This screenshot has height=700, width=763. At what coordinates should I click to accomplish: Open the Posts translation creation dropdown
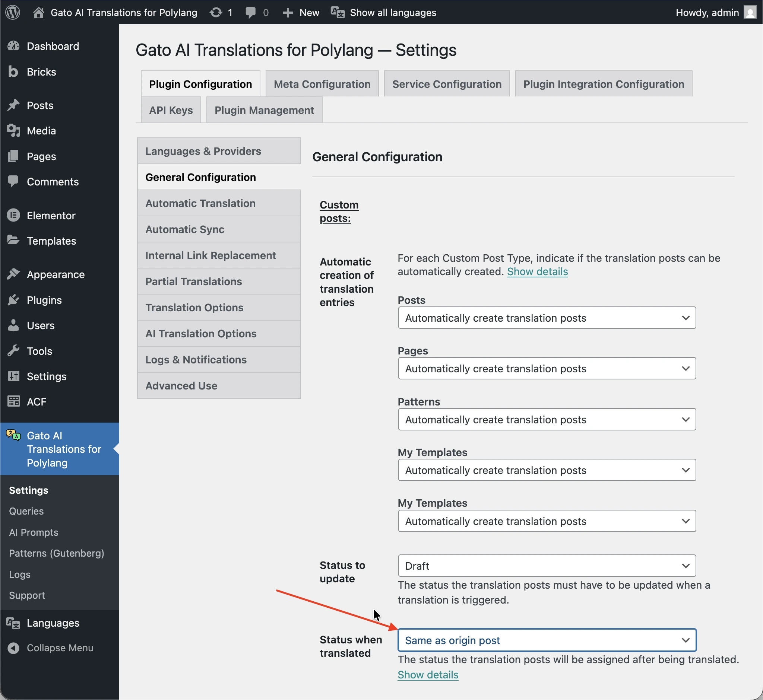tap(546, 318)
